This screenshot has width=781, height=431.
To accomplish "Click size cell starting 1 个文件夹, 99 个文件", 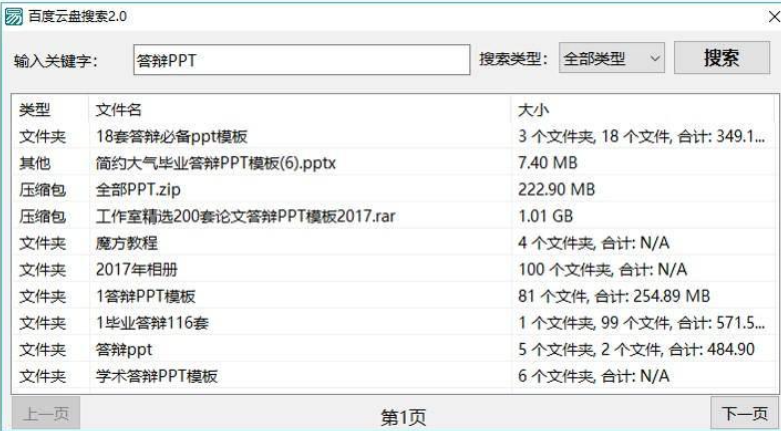I will coord(641,323).
